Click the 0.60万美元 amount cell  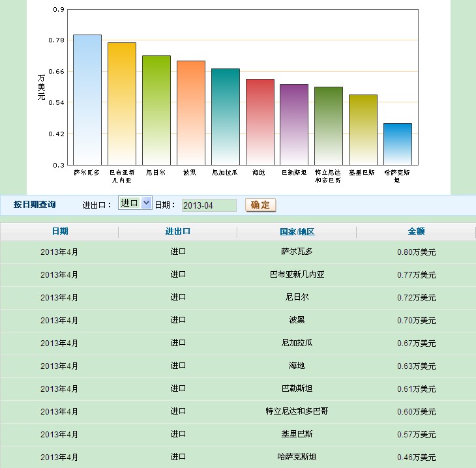[x=417, y=411]
